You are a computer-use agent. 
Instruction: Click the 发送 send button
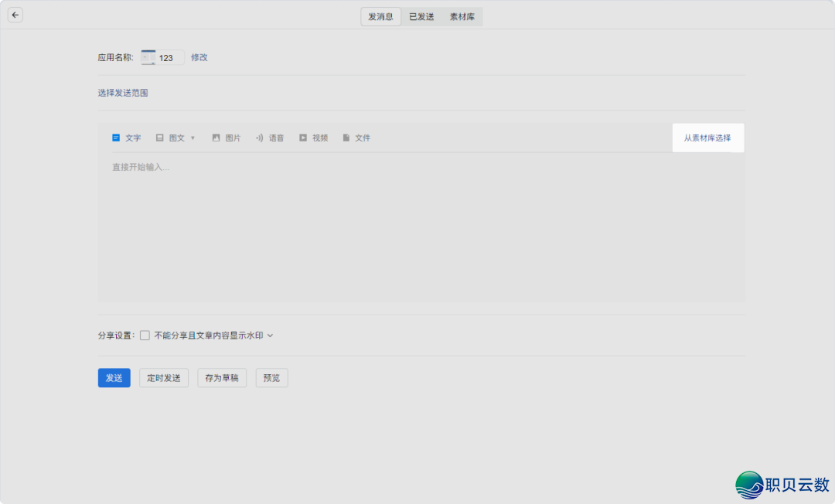click(x=114, y=378)
